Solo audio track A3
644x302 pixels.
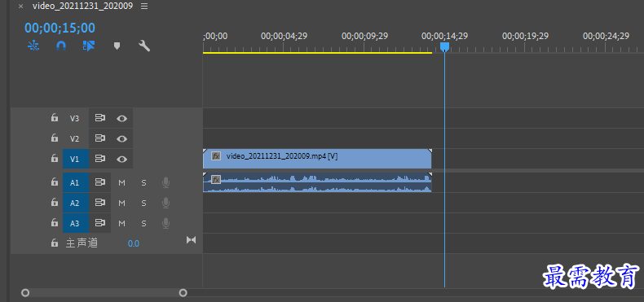[143, 224]
